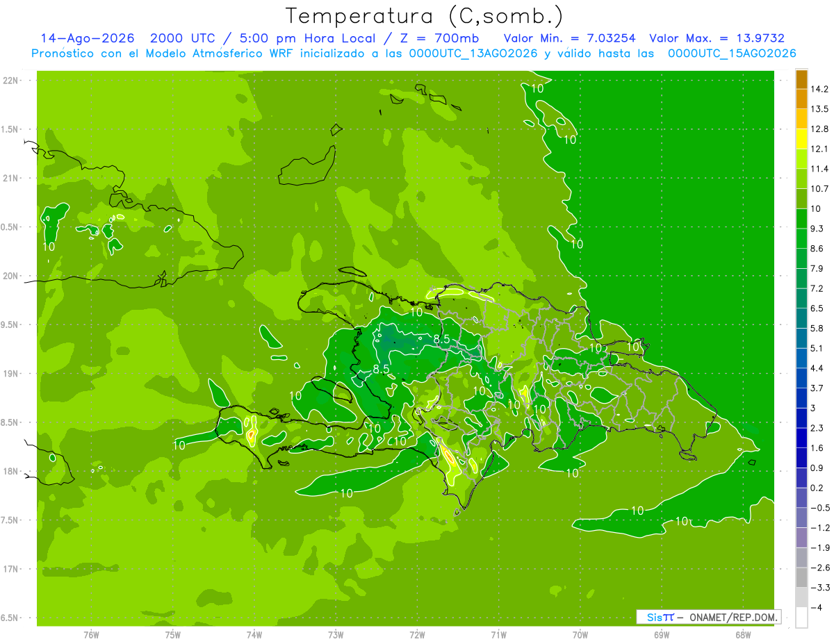The image size is (834, 644).
Task: Click the "ONAMET/REP.DOM." credit label
Action: (734, 617)
